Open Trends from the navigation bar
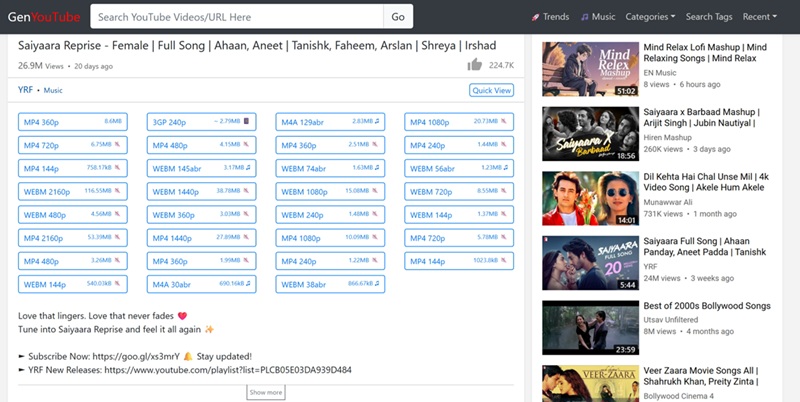The width and height of the screenshot is (800, 402). click(549, 17)
